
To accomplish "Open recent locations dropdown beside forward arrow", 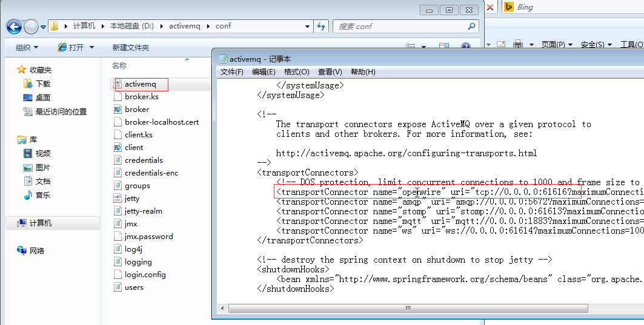I will [43, 27].
